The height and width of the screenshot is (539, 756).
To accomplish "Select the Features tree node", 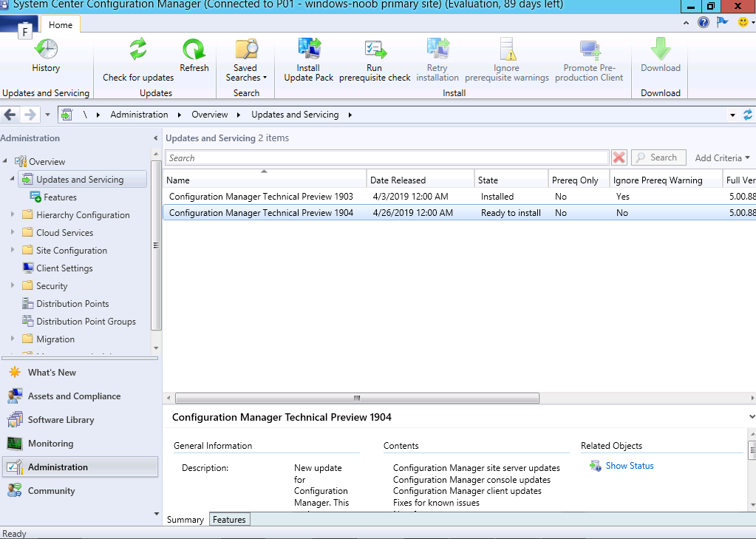I will [60, 197].
